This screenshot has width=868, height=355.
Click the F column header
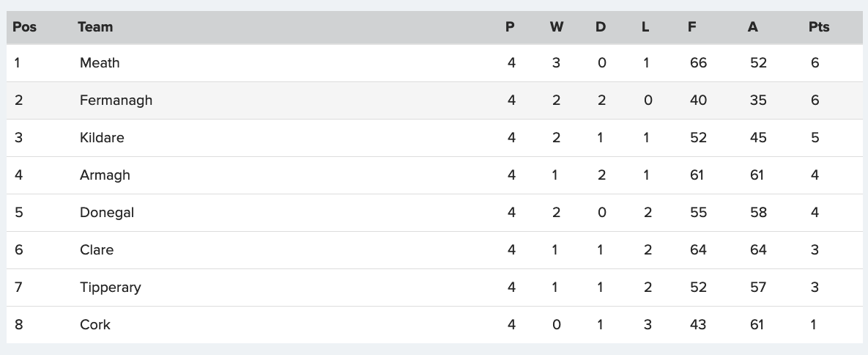point(692,27)
